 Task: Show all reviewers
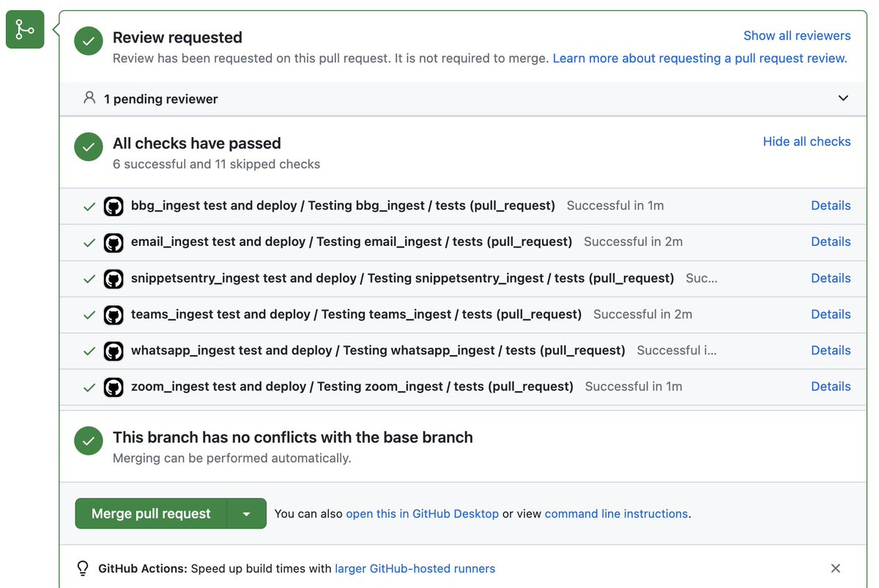coord(797,35)
